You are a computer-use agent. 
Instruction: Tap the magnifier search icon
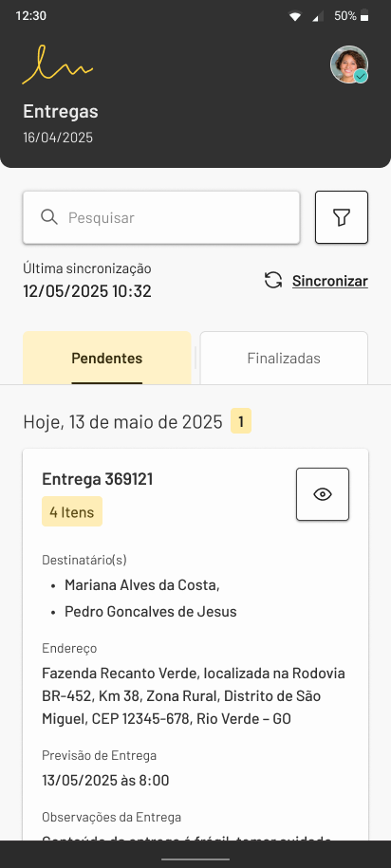pyautogui.click(x=49, y=217)
